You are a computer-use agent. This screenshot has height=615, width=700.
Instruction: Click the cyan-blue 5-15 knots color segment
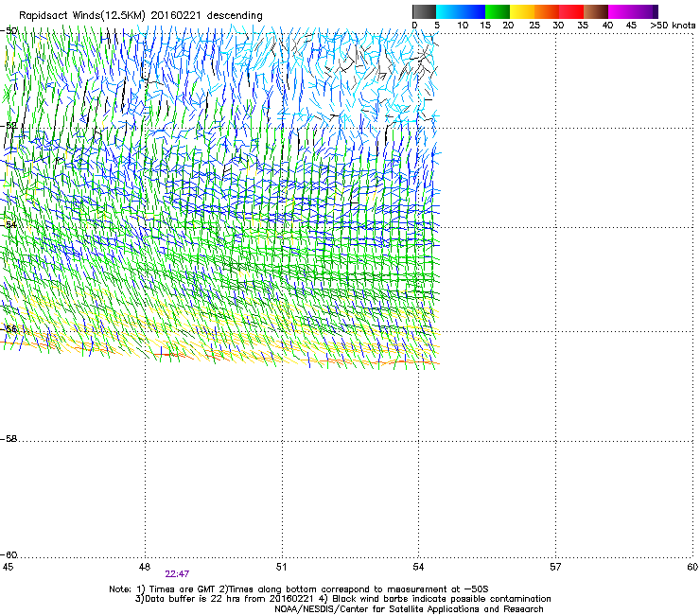tap(461, 11)
